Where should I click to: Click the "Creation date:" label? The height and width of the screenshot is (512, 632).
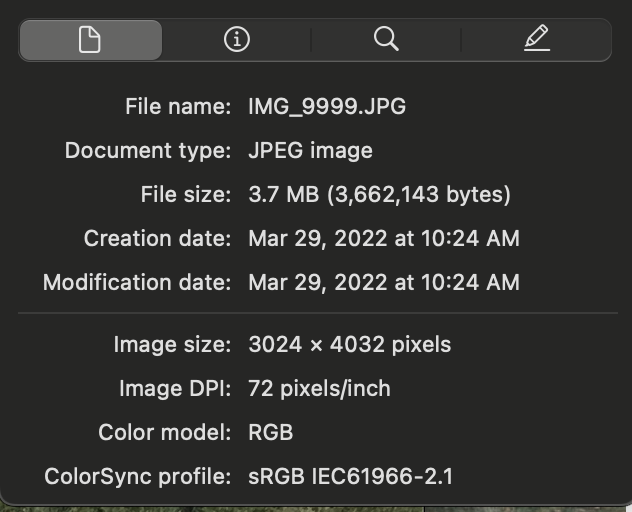[x=158, y=239]
